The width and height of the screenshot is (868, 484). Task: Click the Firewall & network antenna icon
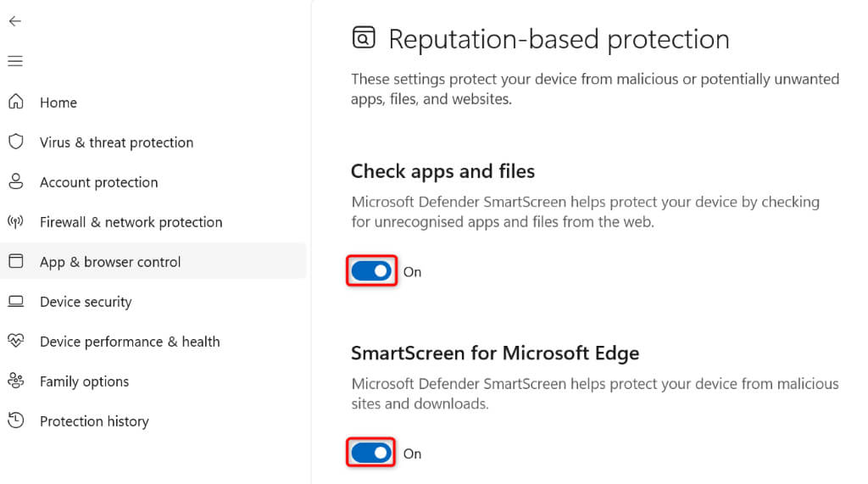coord(15,222)
